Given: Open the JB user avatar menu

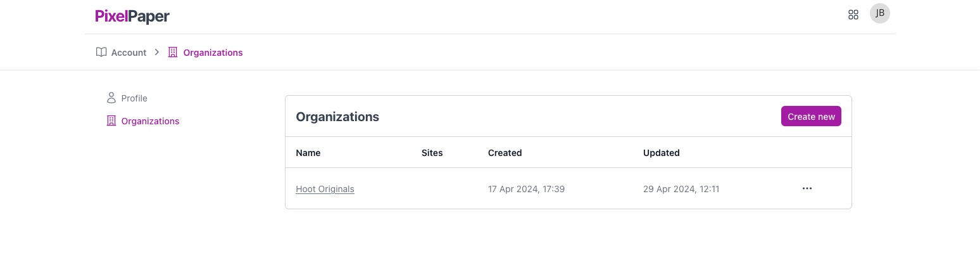Looking at the screenshot, I should click(880, 13).
